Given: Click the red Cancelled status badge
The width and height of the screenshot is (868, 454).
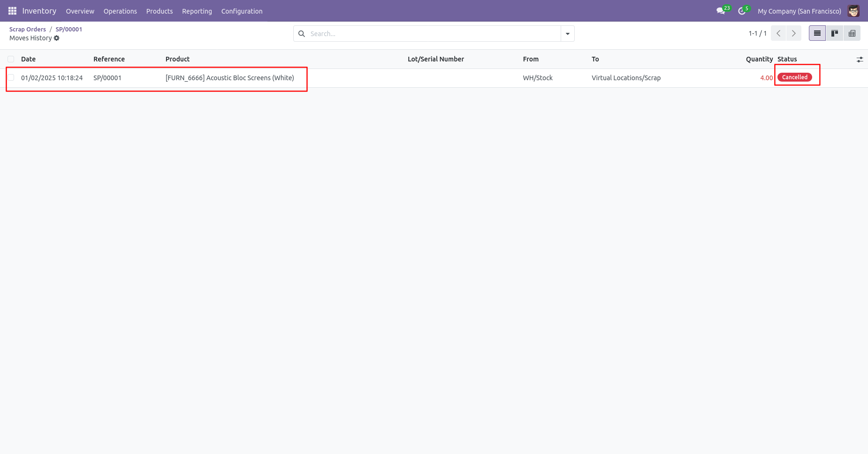Looking at the screenshot, I should coord(795,77).
